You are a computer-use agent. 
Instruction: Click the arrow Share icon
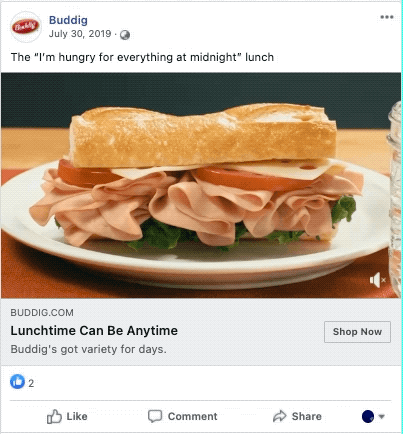click(279, 416)
